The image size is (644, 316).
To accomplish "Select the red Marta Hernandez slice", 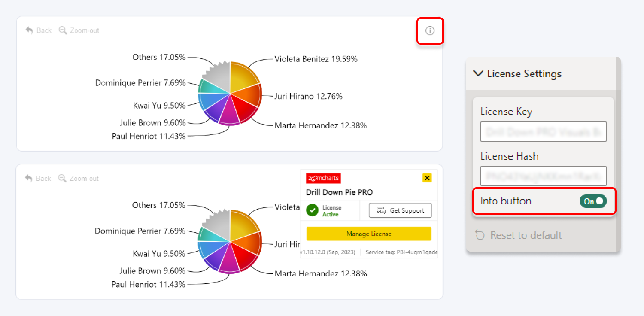I will pyautogui.click(x=243, y=107).
